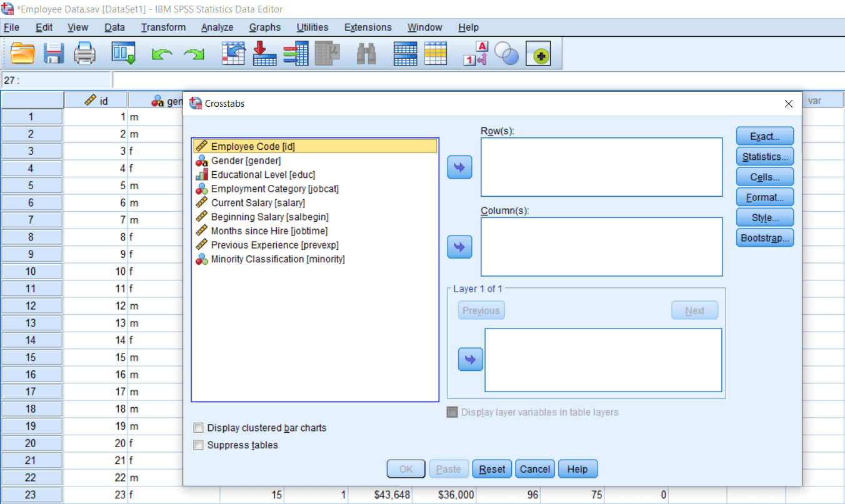
Task: Click the Value Labels toolbar icon
Action: pos(476,54)
